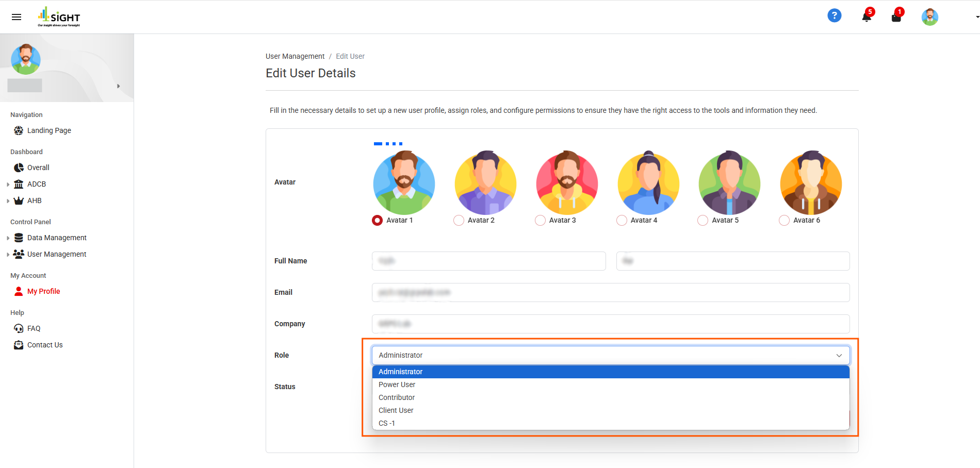
Task: Click the FAQ headset icon
Action: (19, 328)
